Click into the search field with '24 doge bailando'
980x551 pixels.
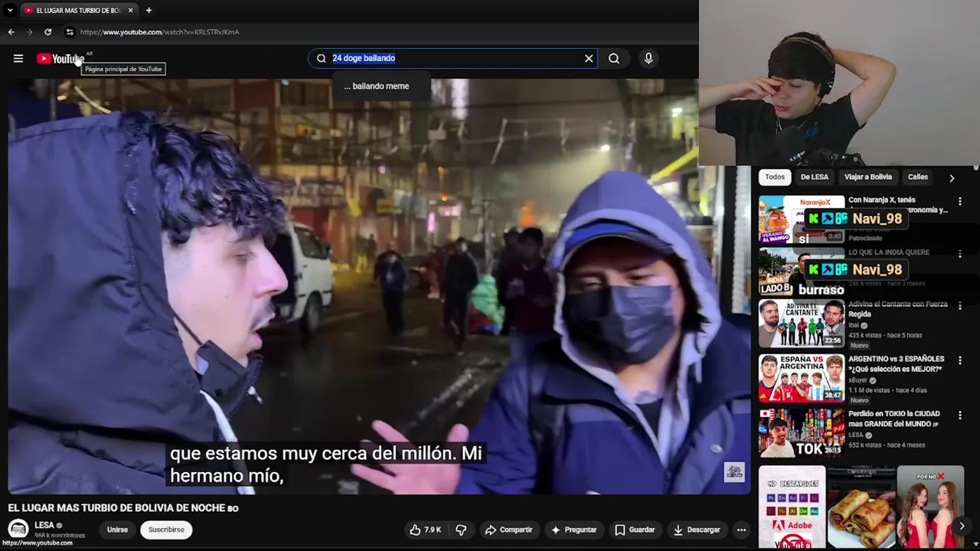[452, 58]
